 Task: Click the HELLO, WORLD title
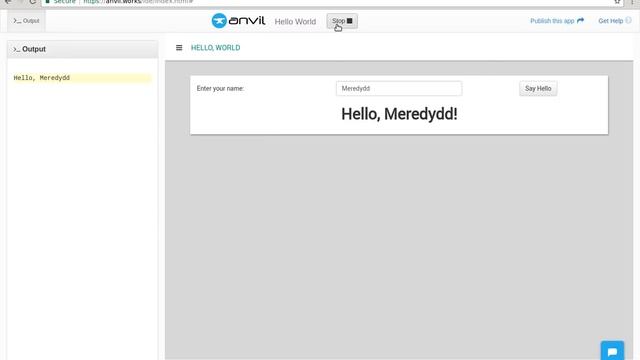pyautogui.click(x=216, y=48)
